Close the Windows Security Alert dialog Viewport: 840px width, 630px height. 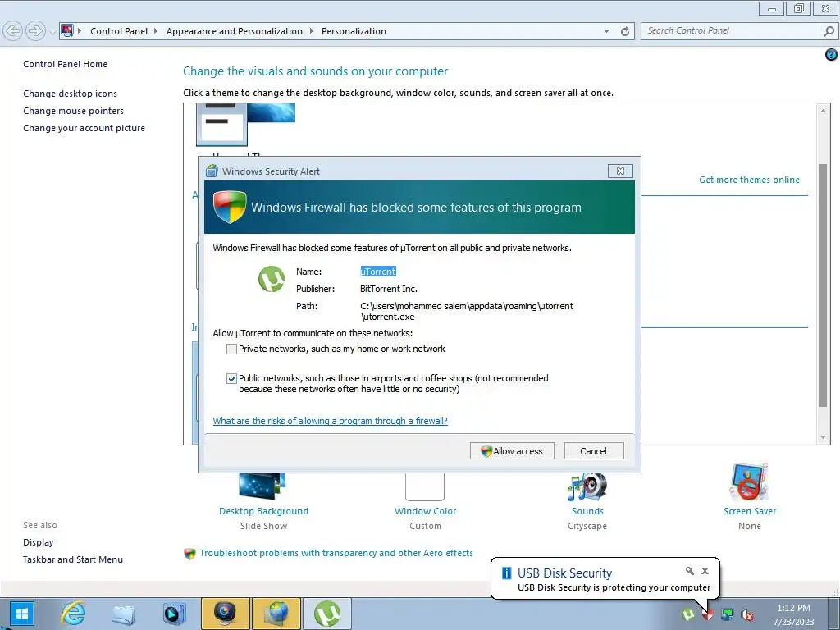point(620,171)
